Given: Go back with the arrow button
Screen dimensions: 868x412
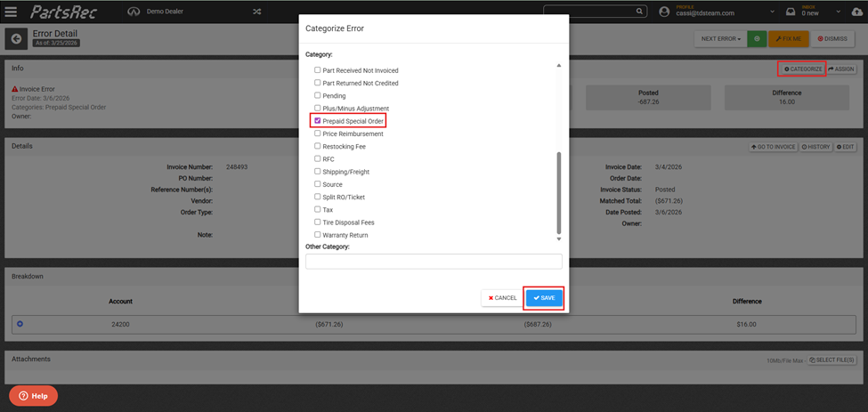Looking at the screenshot, I should (16, 39).
